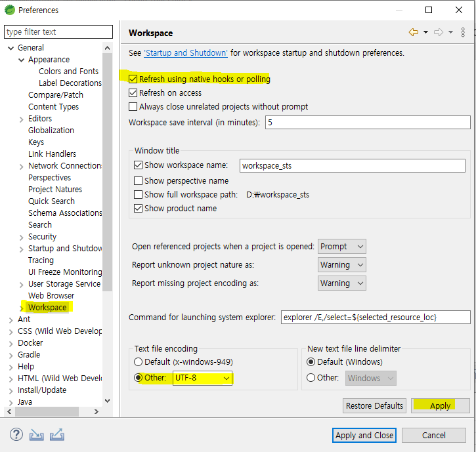The width and height of the screenshot is (476, 452).
Task: Expand the Gradle tree node
Action: (11, 355)
